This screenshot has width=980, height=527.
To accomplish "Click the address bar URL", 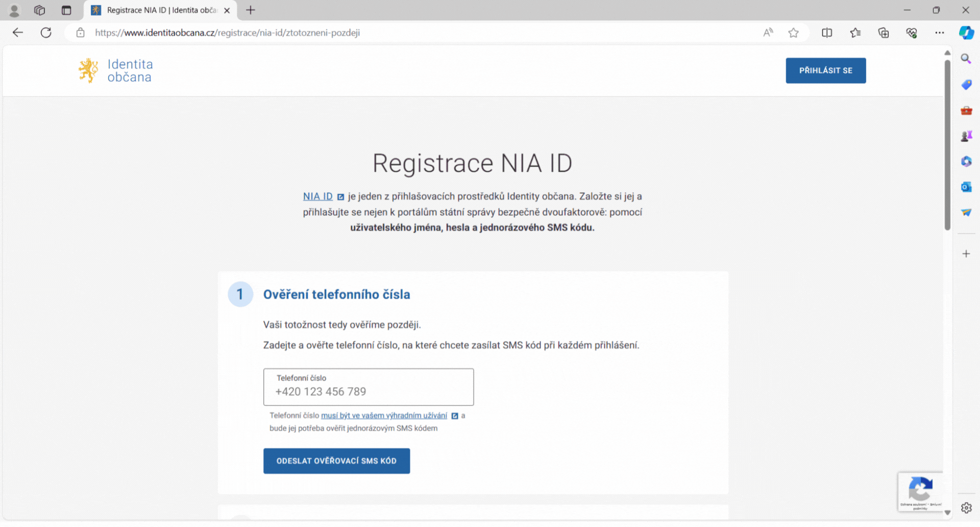I will coord(228,33).
